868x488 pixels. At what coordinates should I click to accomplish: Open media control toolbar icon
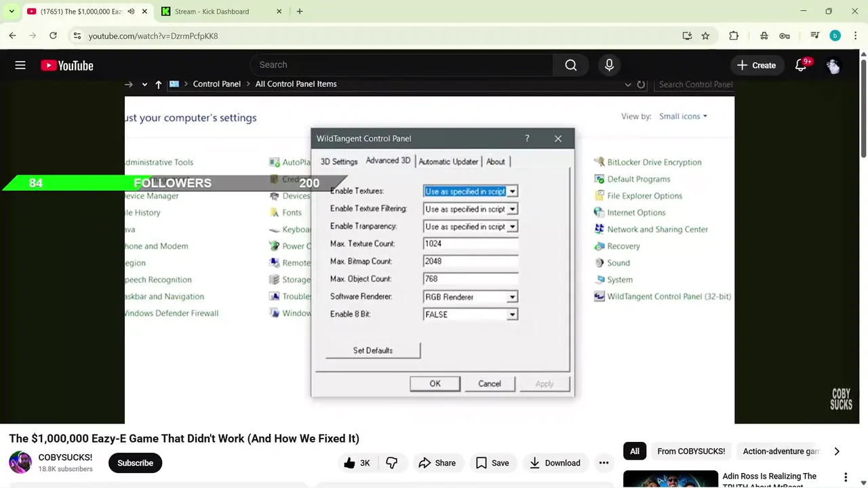pos(815,36)
